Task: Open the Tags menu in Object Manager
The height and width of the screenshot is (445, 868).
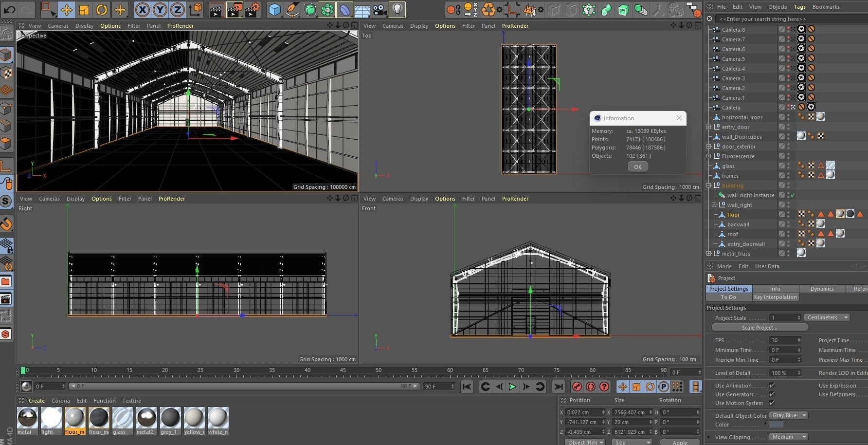Action: click(x=799, y=7)
